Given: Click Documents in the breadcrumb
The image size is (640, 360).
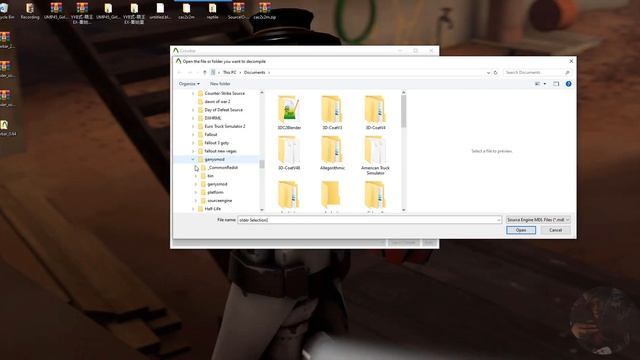Looking at the screenshot, I should point(255,72).
